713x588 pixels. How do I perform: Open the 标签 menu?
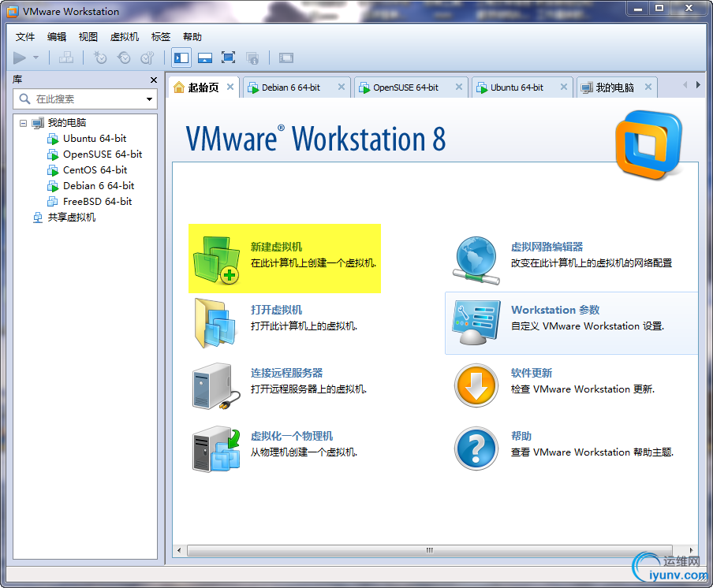point(161,37)
